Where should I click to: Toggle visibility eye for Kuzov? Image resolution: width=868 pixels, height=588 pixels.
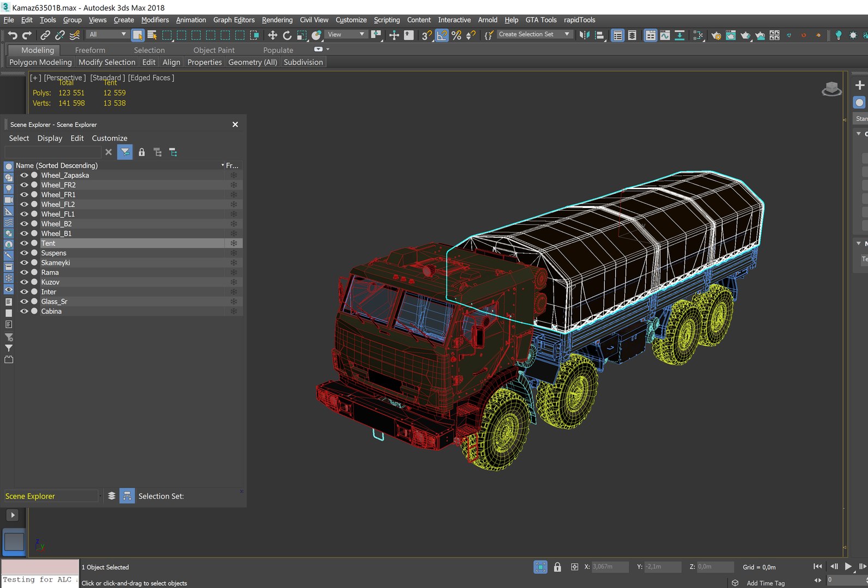(24, 282)
